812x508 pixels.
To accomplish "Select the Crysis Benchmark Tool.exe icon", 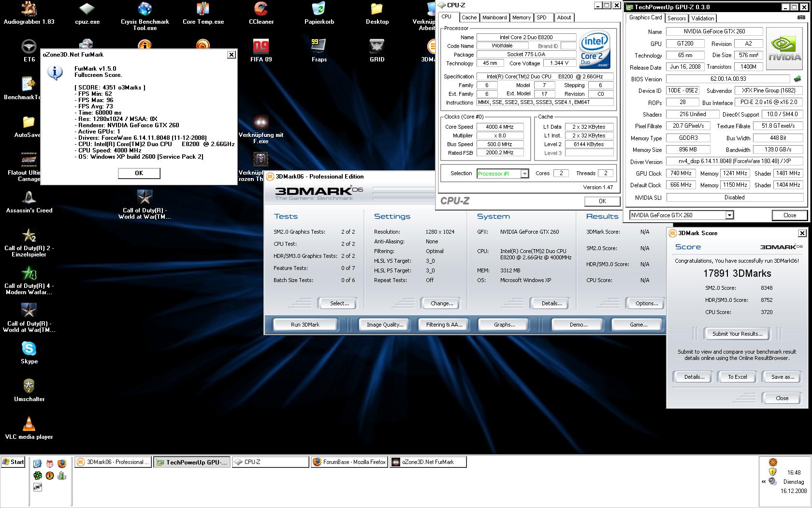I will (145, 16).
